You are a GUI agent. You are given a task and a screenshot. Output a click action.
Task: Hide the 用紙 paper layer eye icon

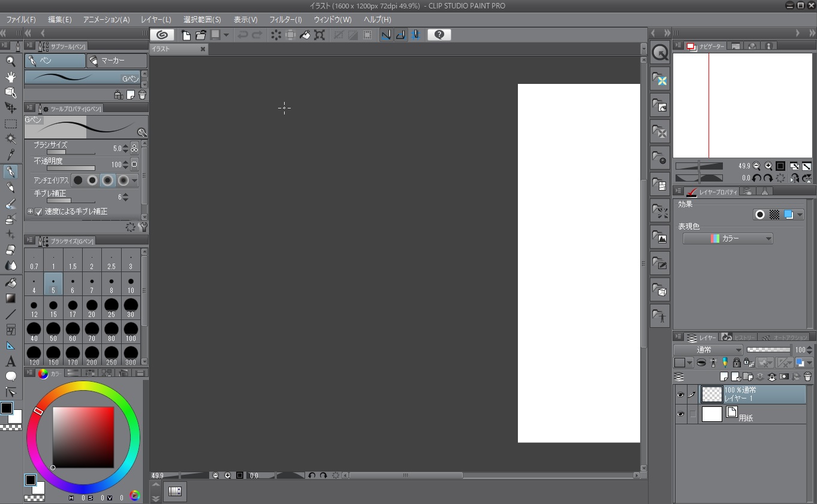(680, 414)
